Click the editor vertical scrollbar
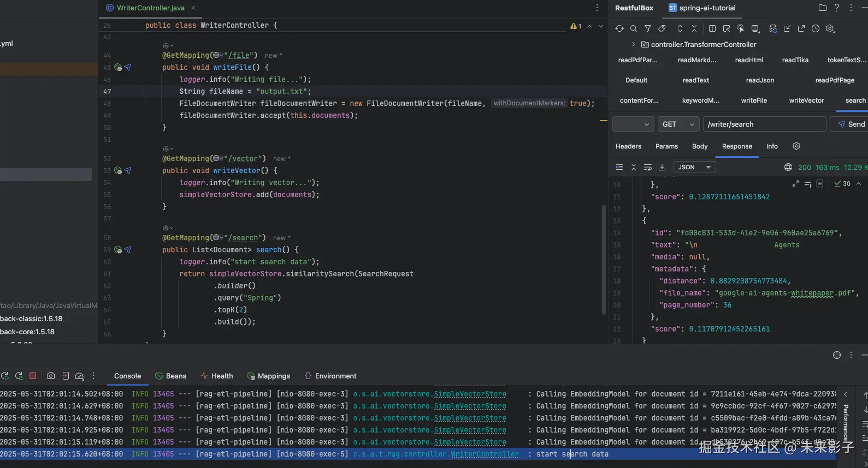Image resolution: width=868 pixels, height=468 pixels. click(604, 259)
